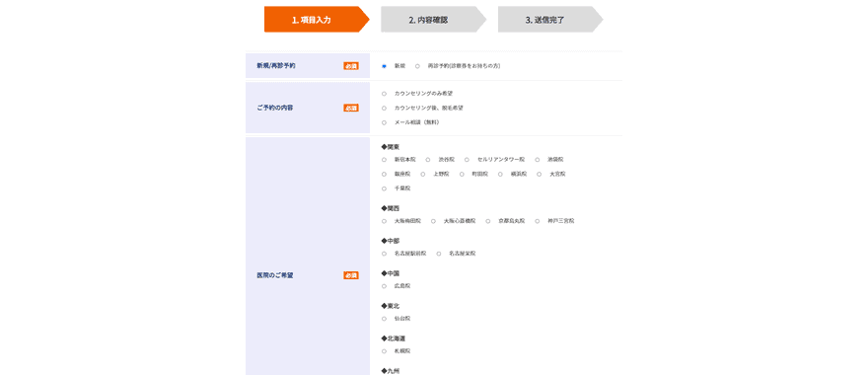The image size is (868, 375).
Task: Go to step 1. 項目入力
Action: 316,20
